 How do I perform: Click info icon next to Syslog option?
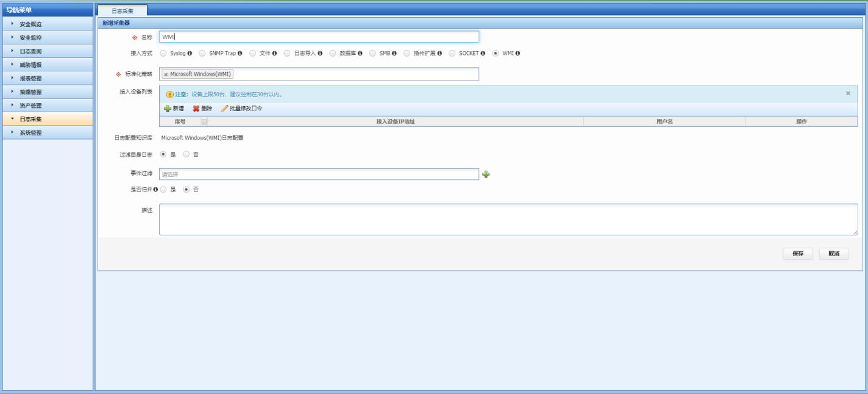(x=190, y=54)
